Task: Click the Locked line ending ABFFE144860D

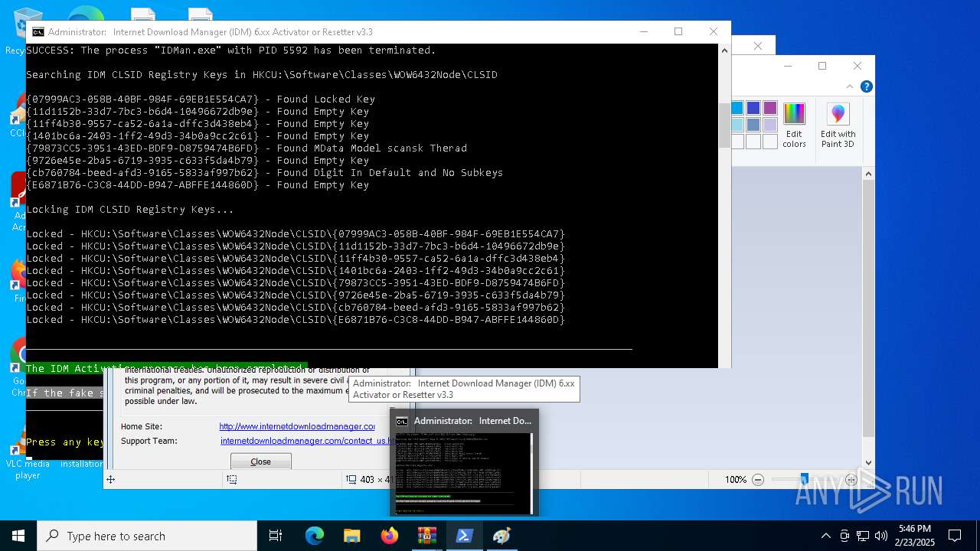Action: [296, 319]
